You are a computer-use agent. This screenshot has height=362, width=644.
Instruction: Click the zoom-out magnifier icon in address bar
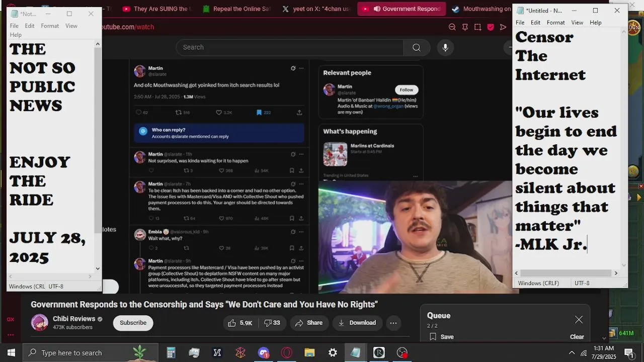click(x=452, y=27)
